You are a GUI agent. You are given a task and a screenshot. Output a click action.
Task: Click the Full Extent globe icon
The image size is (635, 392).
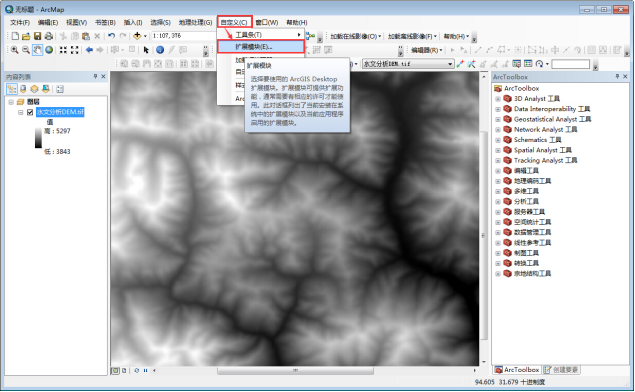49,50
